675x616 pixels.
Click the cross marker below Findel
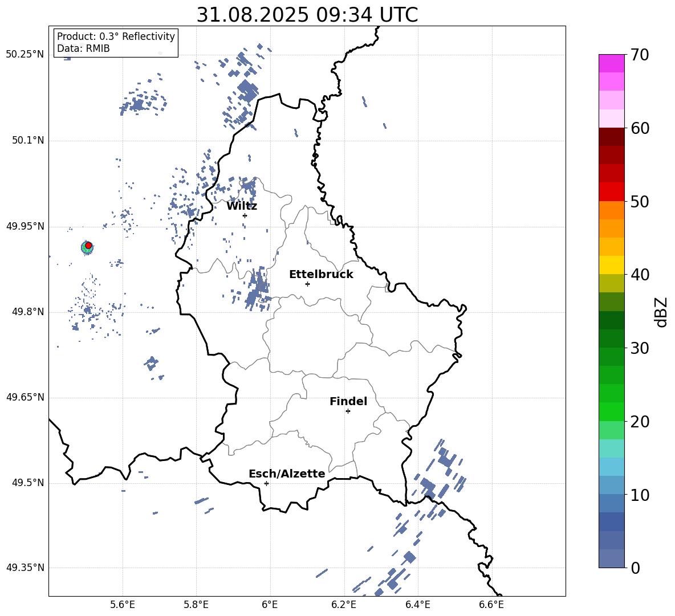pos(348,411)
